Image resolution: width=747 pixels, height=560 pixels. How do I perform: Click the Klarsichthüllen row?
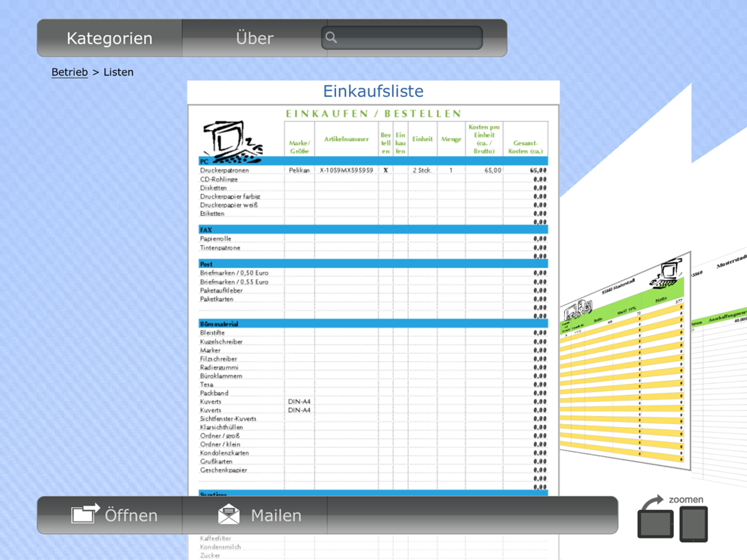point(373,428)
